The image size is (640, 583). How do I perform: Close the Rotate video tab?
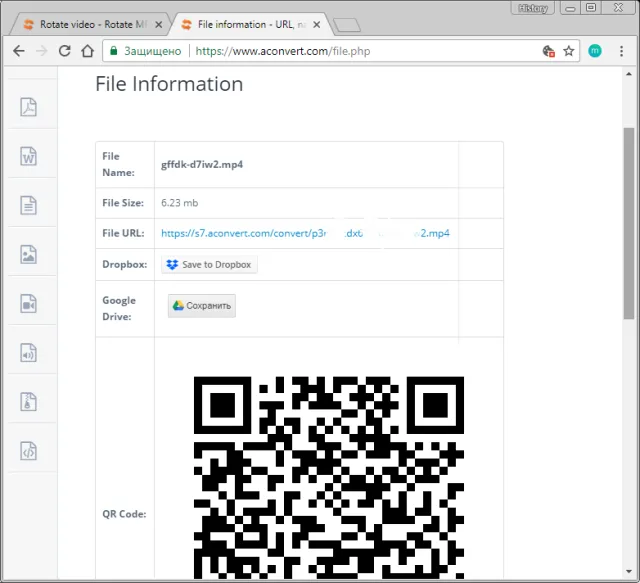[x=159, y=25]
